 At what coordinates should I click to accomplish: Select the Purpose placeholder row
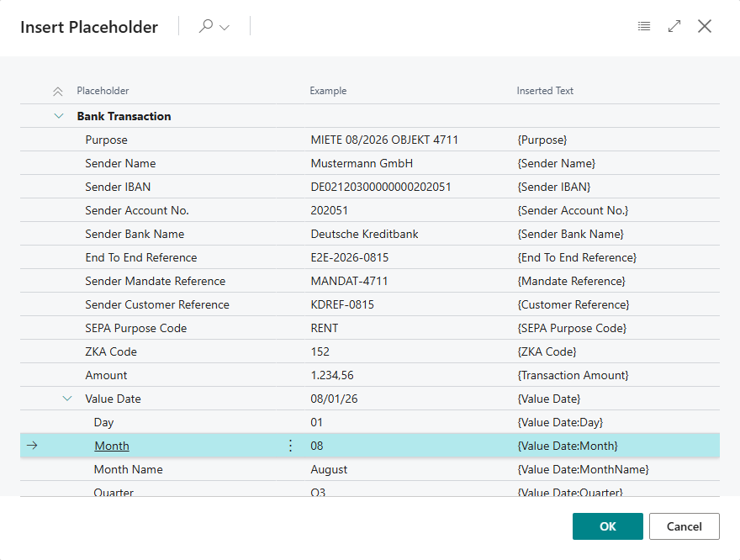(x=369, y=140)
